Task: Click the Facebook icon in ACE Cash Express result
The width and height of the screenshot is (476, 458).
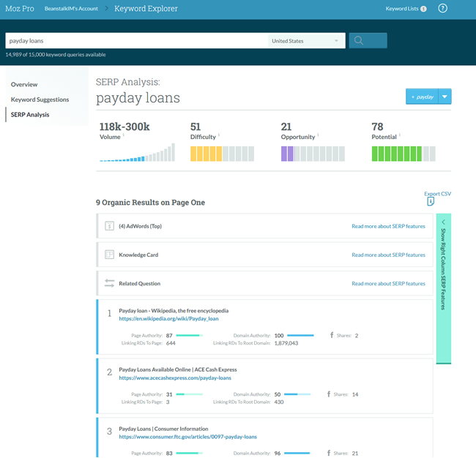Action: point(329,394)
